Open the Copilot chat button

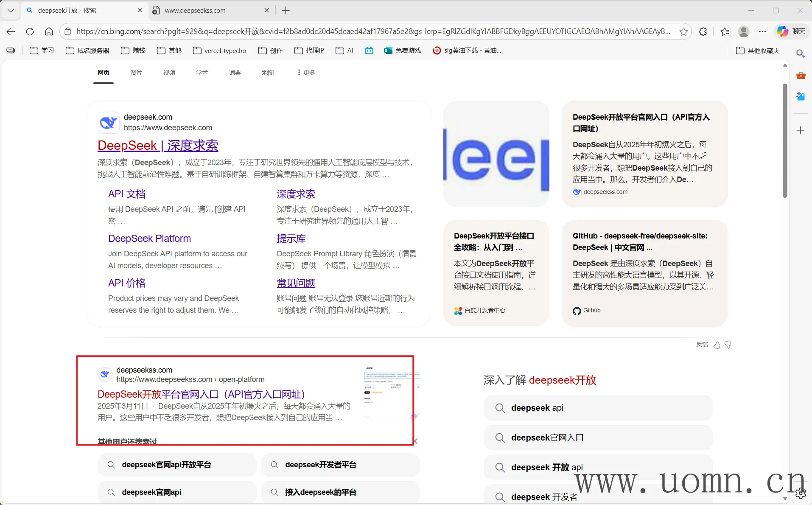pos(791,31)
